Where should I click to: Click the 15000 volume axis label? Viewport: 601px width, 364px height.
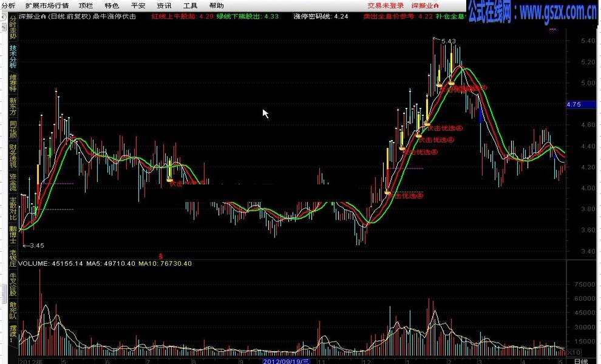tap(585, 342)
